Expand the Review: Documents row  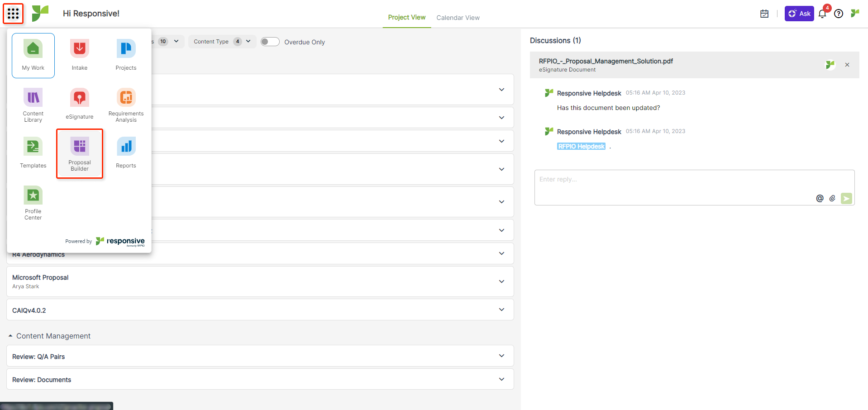point(501,379)
